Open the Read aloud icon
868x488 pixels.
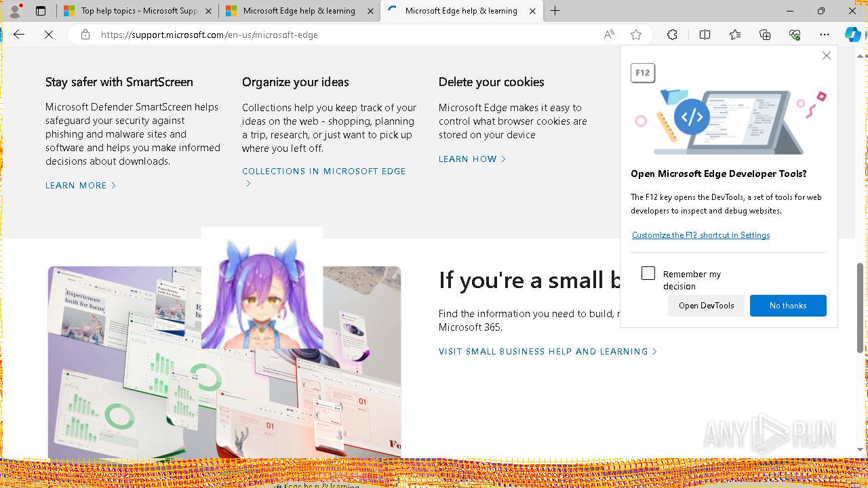point(609,35)
